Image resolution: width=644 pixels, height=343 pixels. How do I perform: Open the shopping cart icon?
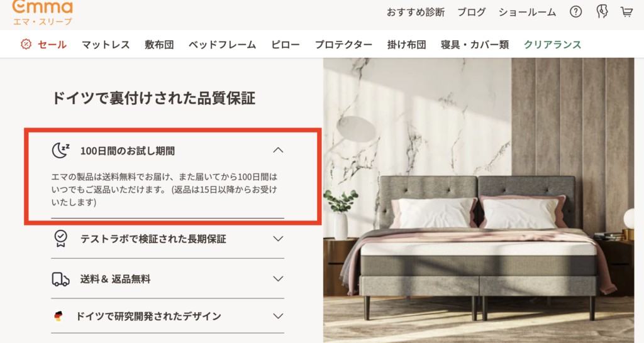pos(626,12)
